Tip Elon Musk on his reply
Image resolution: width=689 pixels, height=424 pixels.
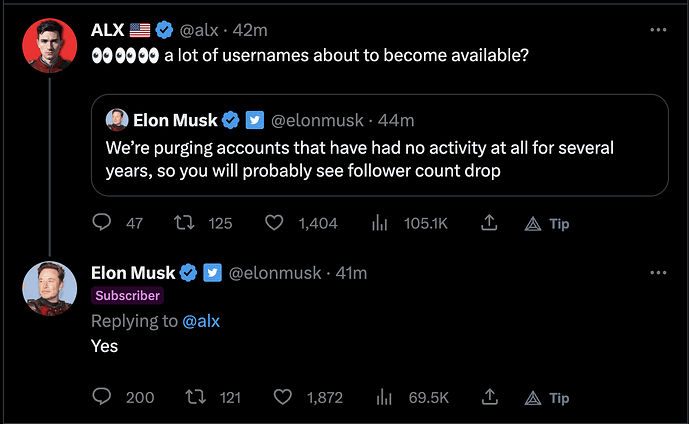coord(547,399)
